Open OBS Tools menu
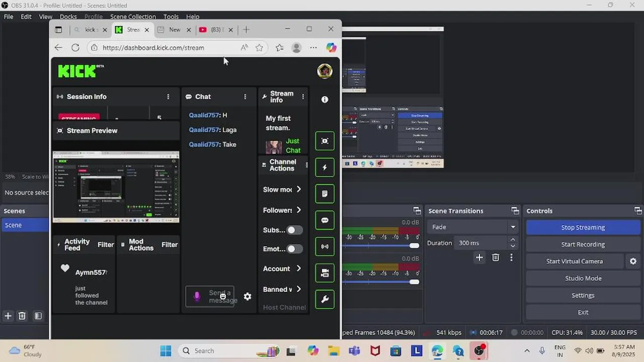The width and height of the screenshot is (644, 362). (x=171, y=17)
